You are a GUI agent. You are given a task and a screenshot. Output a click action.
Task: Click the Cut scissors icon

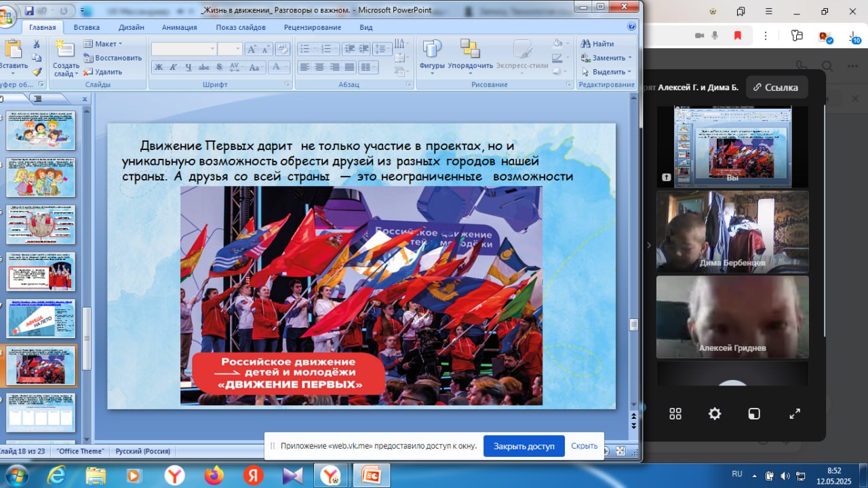[x=37, y=44]
